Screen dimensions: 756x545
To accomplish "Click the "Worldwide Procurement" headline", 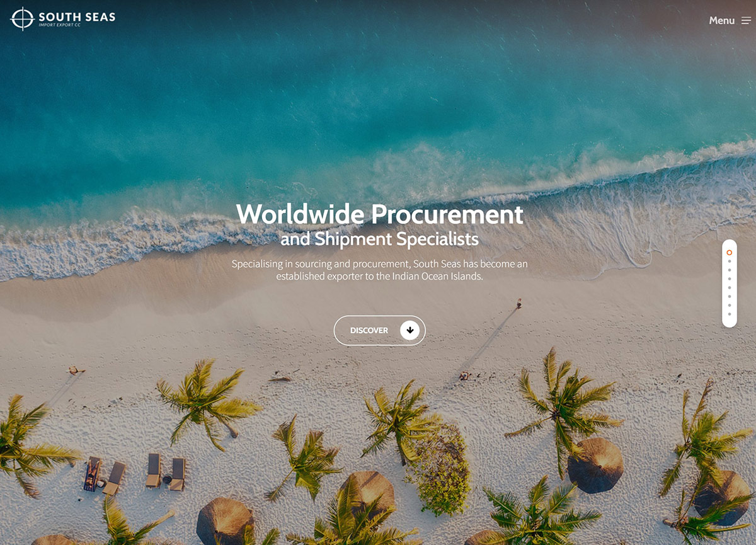I will coord(379,214).
